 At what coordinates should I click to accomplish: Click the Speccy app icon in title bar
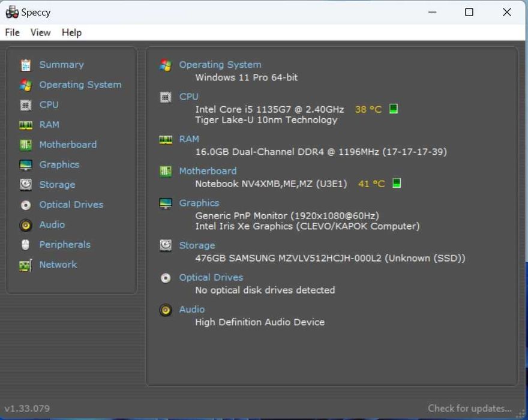12,12
